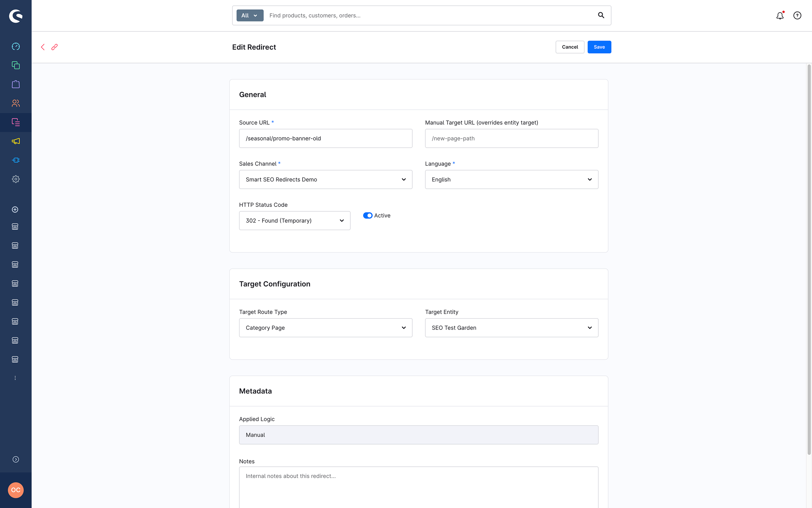Viewport: 812px width, 508px height.
Task: Click the red link icon in header
Action: 55,47
